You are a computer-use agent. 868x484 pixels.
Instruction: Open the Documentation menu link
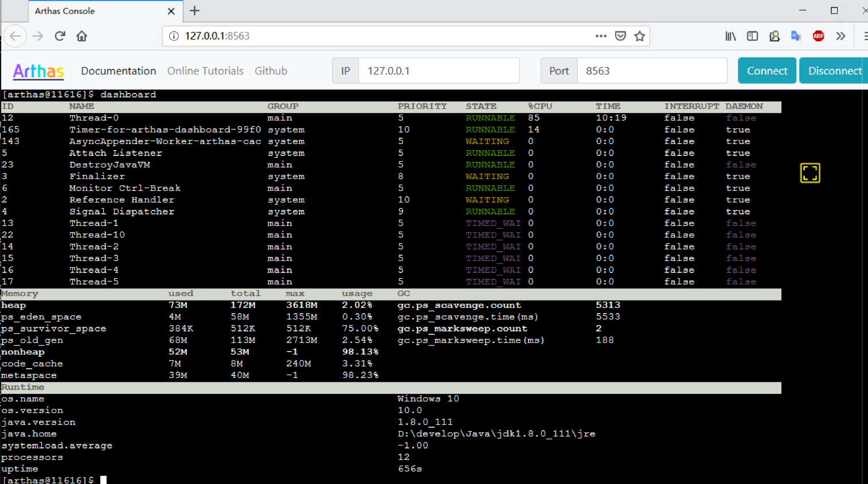118,71
